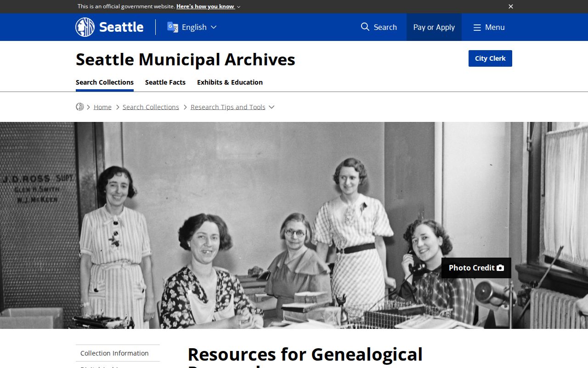Viewport: 588px width, 368px height.
Task: Close the official government website banner
Action: 511,6
